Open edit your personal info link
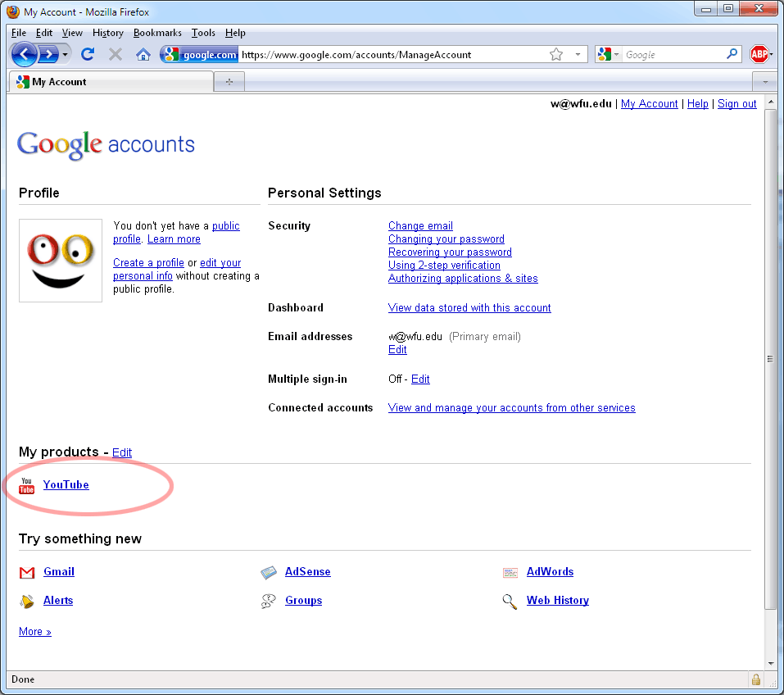The height and width of the screenshot is (695, 784). pos(220,263)
